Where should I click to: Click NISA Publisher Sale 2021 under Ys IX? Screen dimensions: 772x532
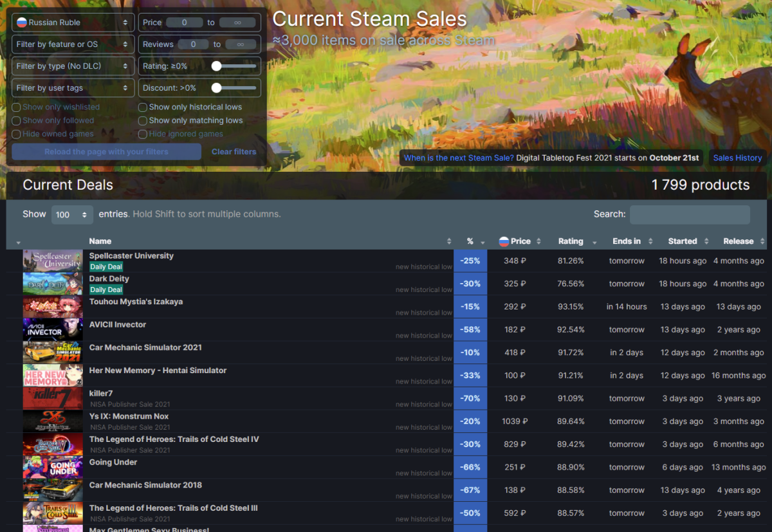[131, 427]
